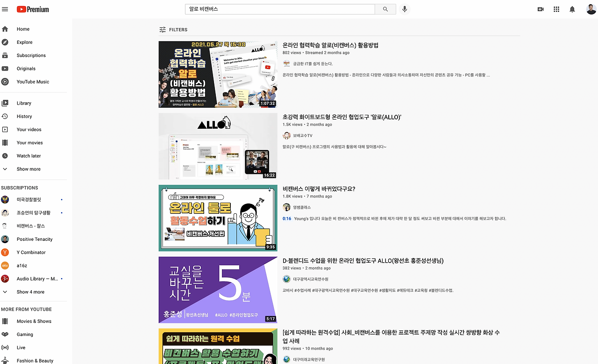The height and width of the screenshot is (364, 598).
Task: Click the History clock icon
Action: [5, 116]
